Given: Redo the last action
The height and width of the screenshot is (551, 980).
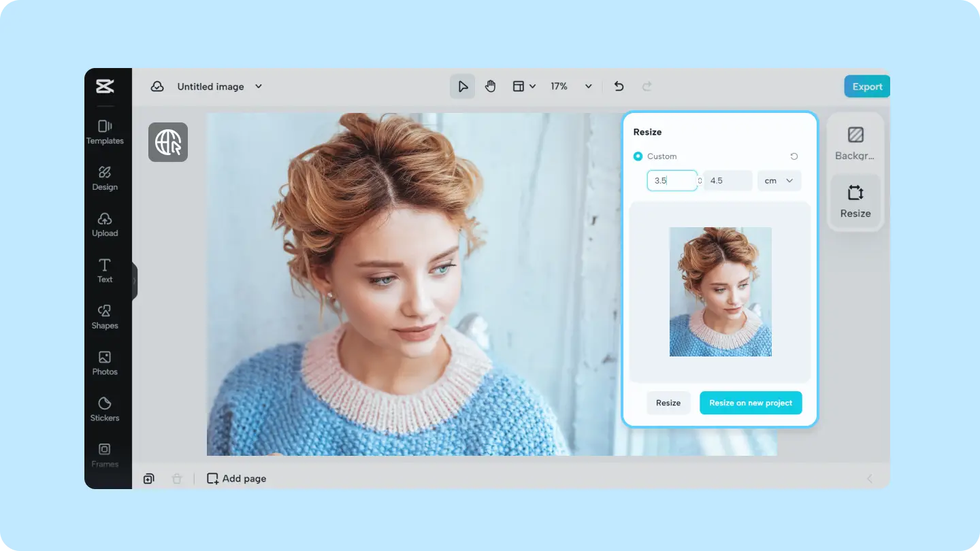Looking at the screenshot, I should click(647, 86).
